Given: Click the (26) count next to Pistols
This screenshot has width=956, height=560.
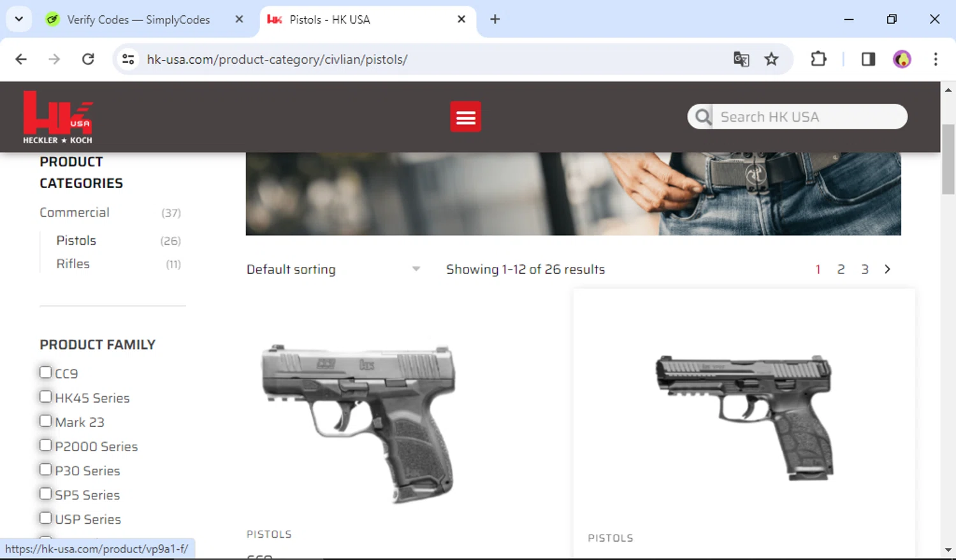Looking at the screenshot, I should tap(170, 241).
